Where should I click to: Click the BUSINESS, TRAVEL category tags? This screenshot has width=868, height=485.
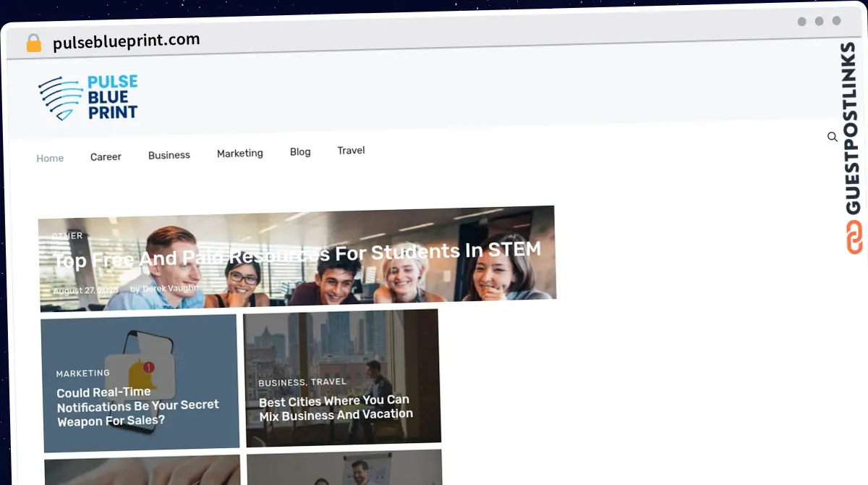(x=301, y=381)
